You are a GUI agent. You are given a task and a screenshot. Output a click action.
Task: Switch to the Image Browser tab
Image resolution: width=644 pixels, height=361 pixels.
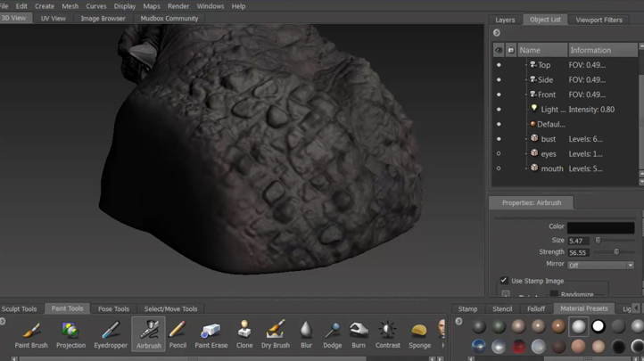103,19
